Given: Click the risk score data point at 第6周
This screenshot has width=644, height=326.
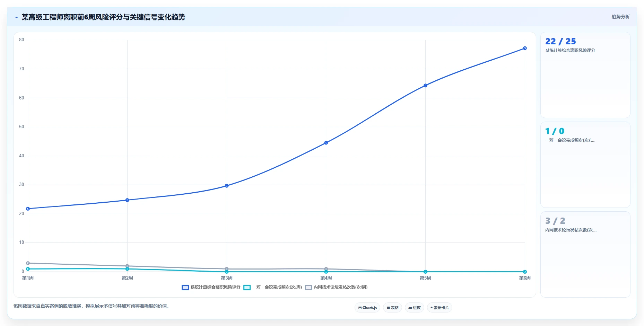Looking at the screenshot, I should (x=525, y=48).
